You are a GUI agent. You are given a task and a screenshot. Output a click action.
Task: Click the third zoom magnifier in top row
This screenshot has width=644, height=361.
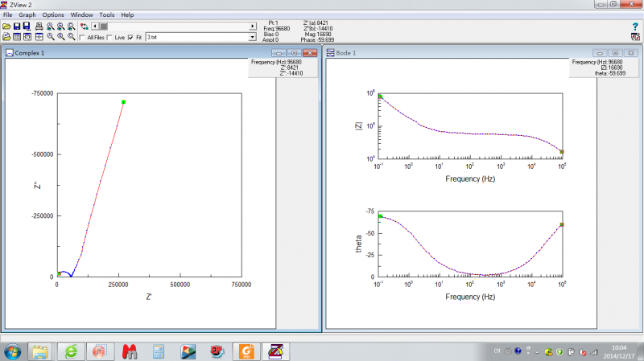pyautogui.click(x=72, y=27)
